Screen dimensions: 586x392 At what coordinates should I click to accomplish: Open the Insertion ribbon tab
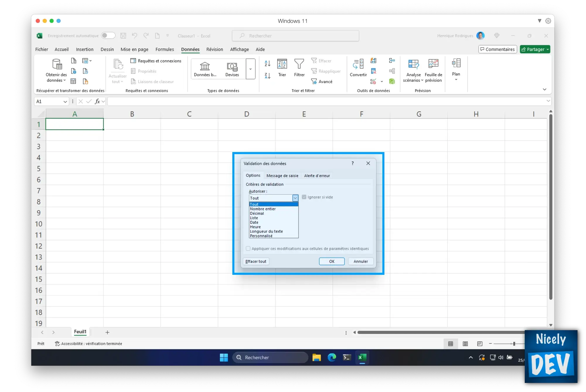click(85, 49)
